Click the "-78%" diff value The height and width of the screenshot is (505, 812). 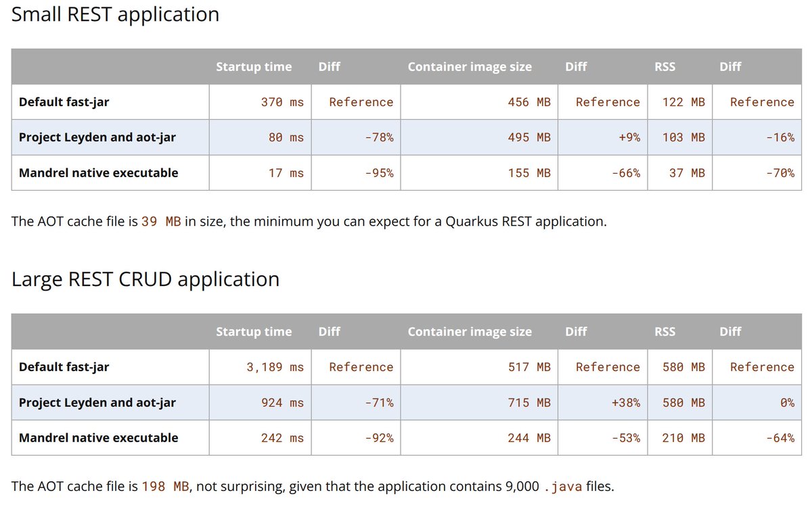pyautogui.click(x=379, y=137)
